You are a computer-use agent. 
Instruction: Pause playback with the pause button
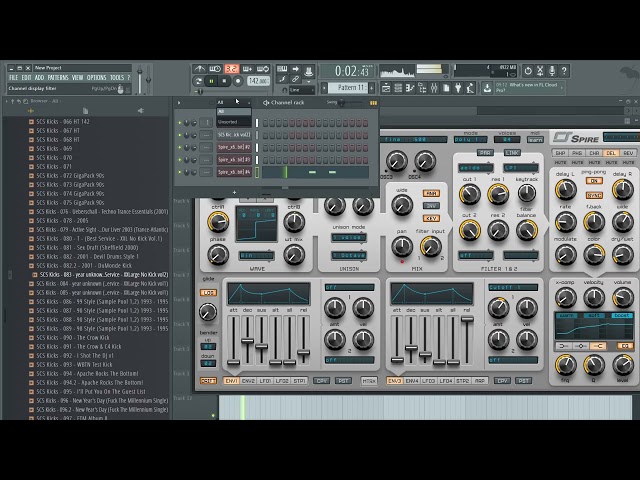[x=211, y=81]
